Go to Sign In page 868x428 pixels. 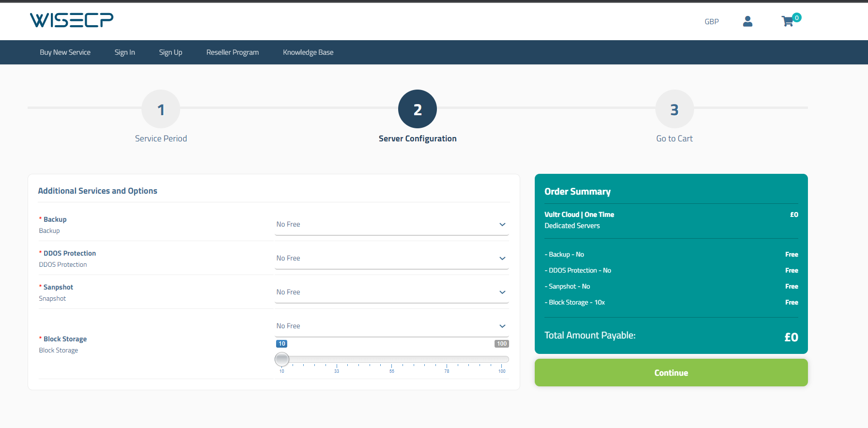pos(124,52)
